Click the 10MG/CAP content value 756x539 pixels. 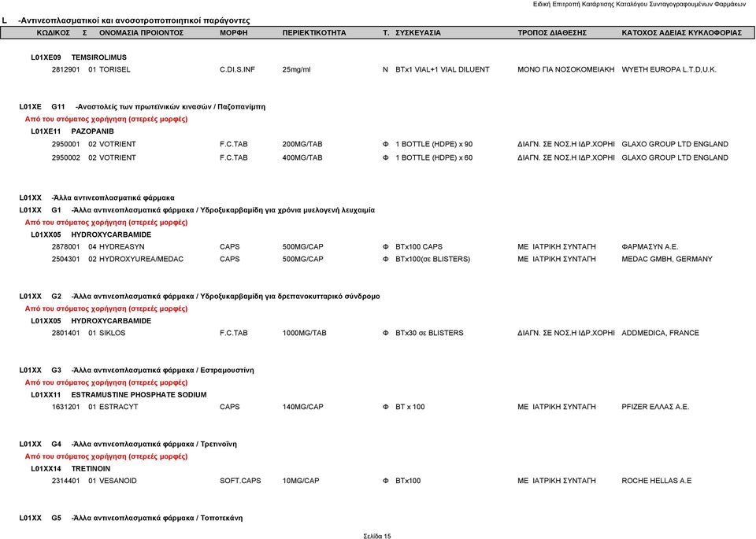point(301,481)
